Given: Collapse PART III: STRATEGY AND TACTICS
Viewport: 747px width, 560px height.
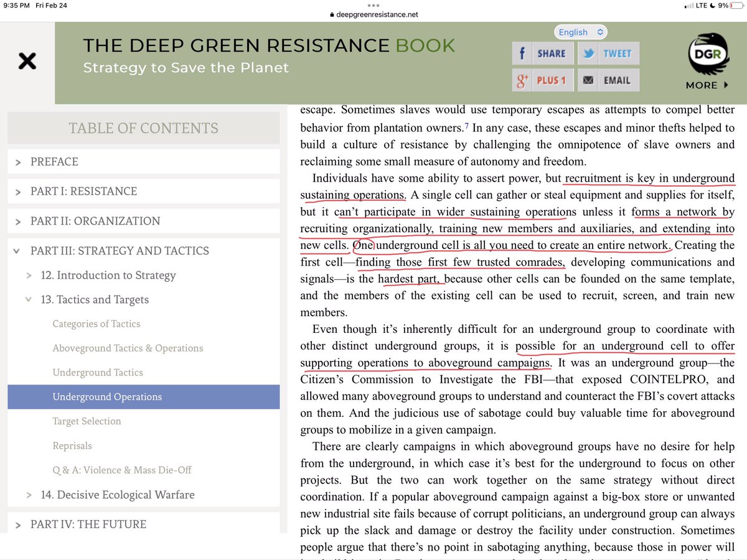Looking at the screenshot, I should (144, 251).
